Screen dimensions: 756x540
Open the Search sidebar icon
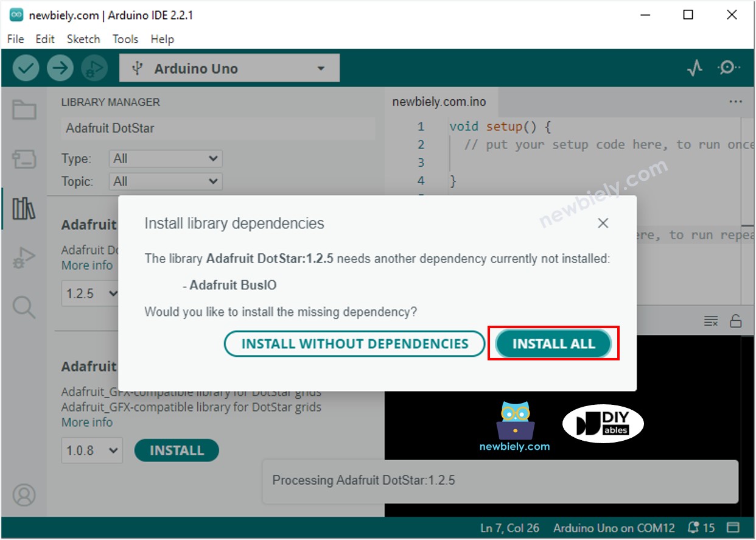pos(24,307)
